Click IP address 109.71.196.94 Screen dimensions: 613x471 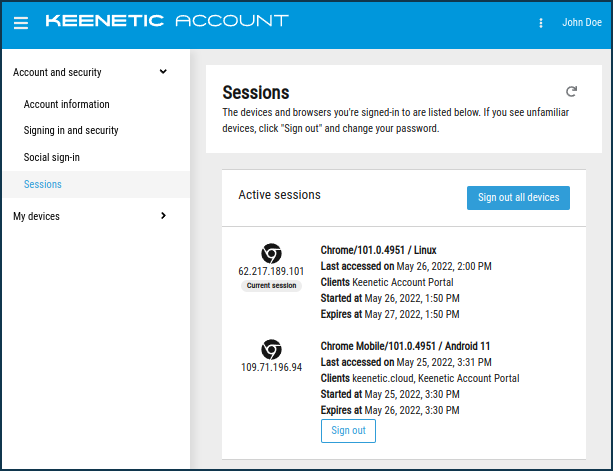point(271,367)
